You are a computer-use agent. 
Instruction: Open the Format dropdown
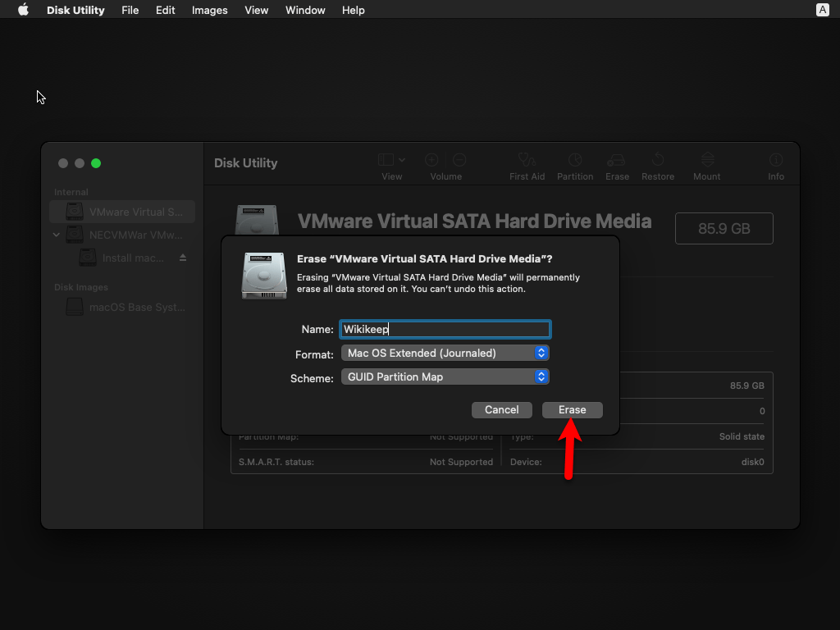tap(445, 353)
